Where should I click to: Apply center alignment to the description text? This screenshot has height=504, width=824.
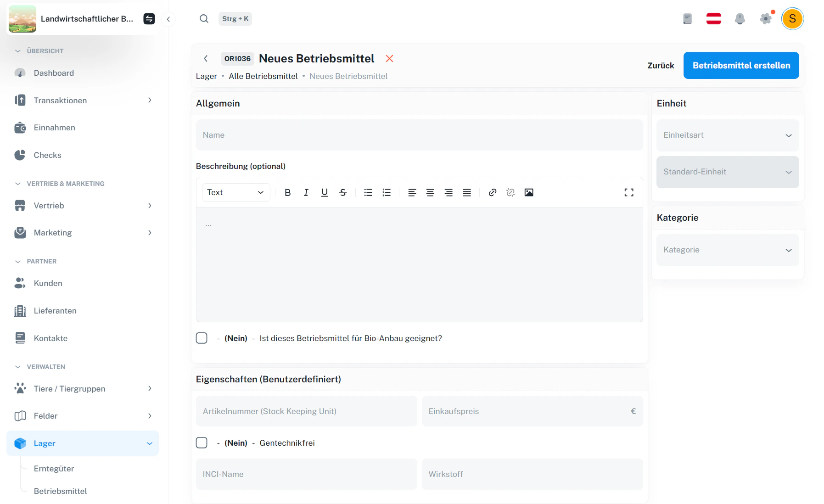430,192
